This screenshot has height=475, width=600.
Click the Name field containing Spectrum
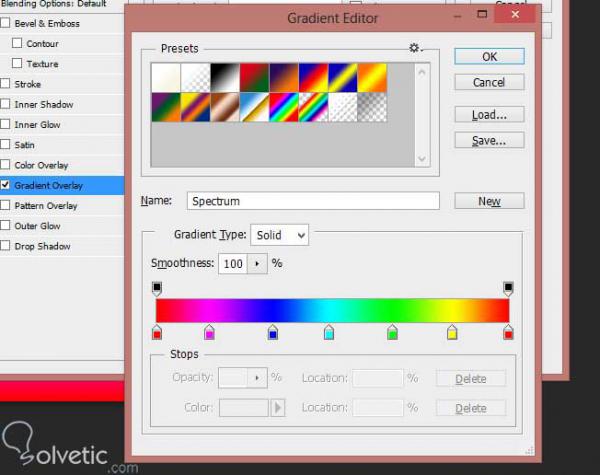[x=313, y=201]
